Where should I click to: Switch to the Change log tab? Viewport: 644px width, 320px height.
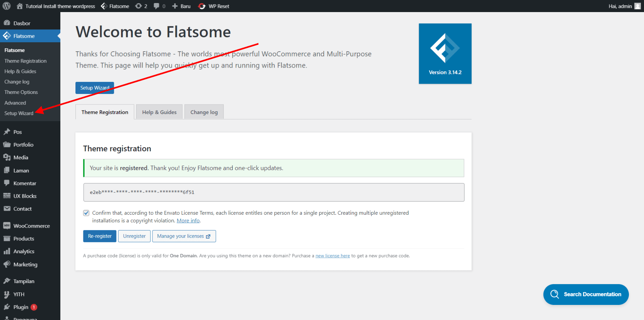pos(204,112)
